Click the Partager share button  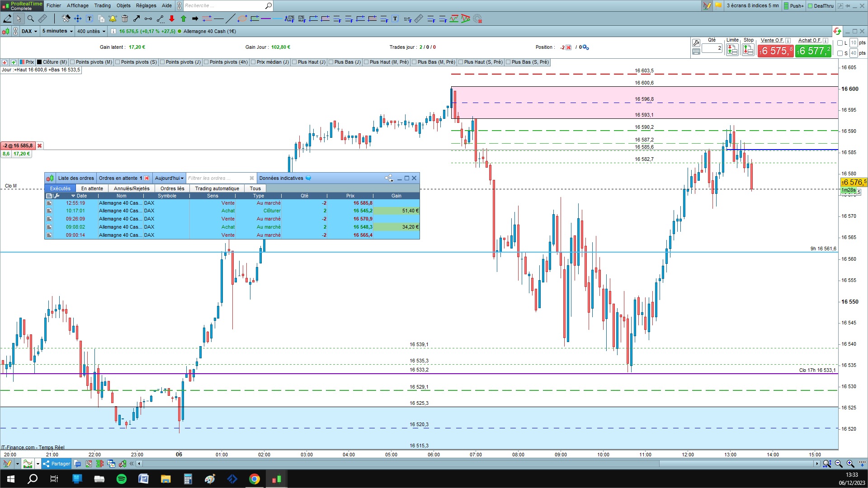(57, 464)
